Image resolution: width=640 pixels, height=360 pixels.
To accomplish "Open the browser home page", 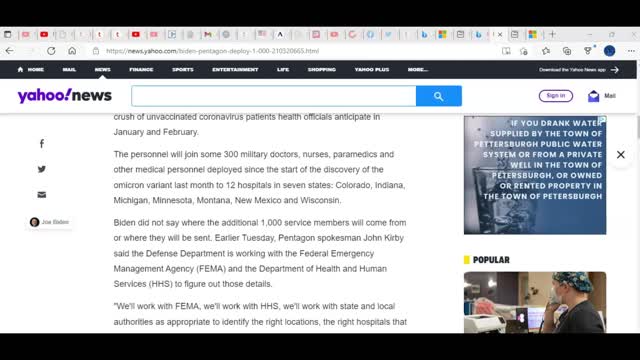I will tap(72, 51).
